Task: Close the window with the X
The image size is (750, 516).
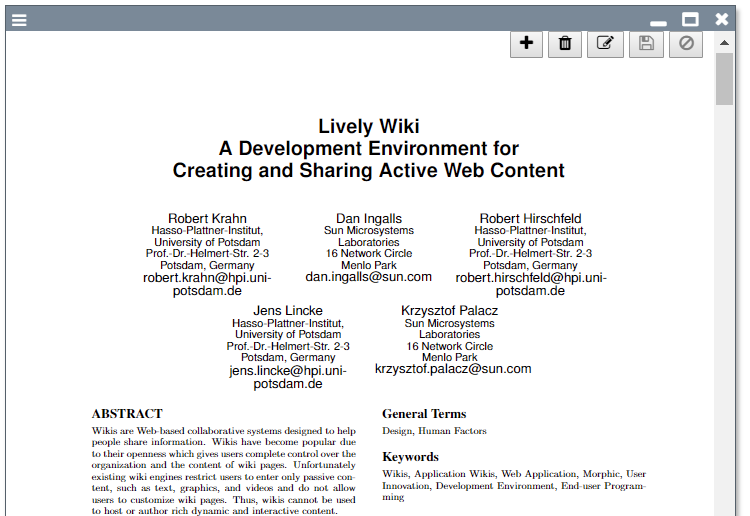Action: [722, 19]
